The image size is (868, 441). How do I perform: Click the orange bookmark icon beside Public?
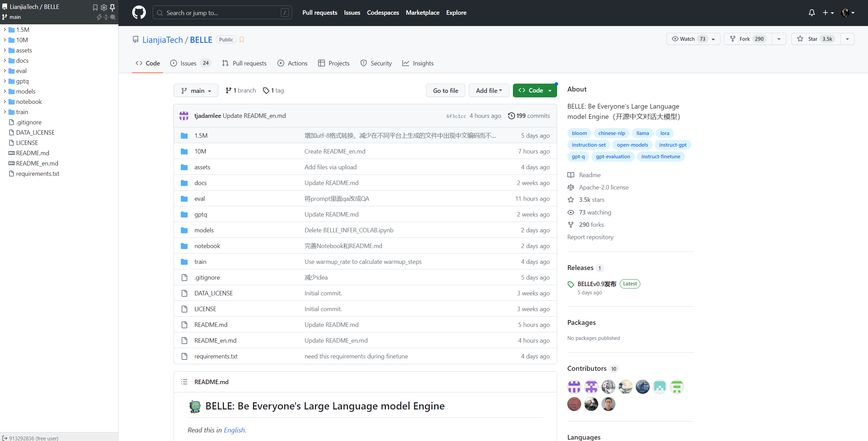pos(242,39)
